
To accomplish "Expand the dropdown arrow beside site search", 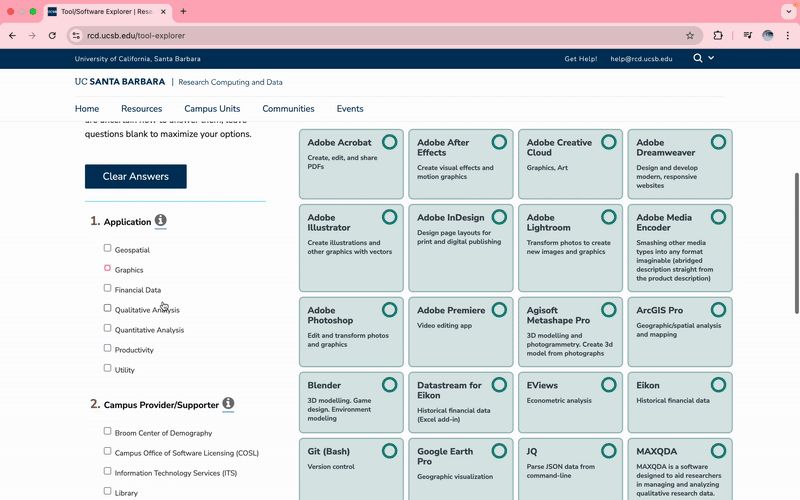I will coord(711,58).
